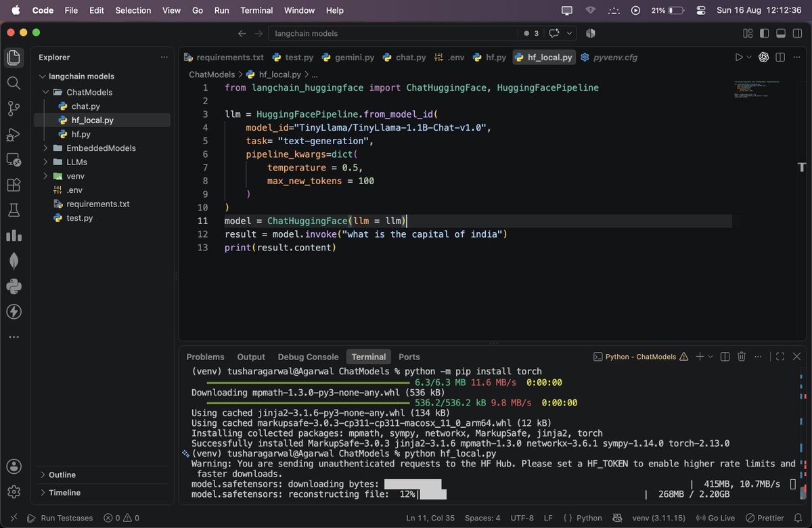812x528 pixels.
Task: Toggle the primary side bar
Action: click(764, 33)
